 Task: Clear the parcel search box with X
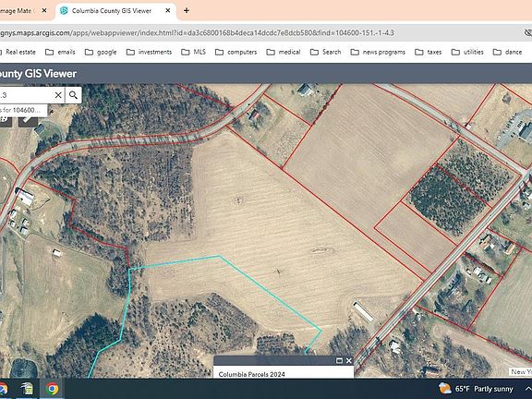pos(58,95)
